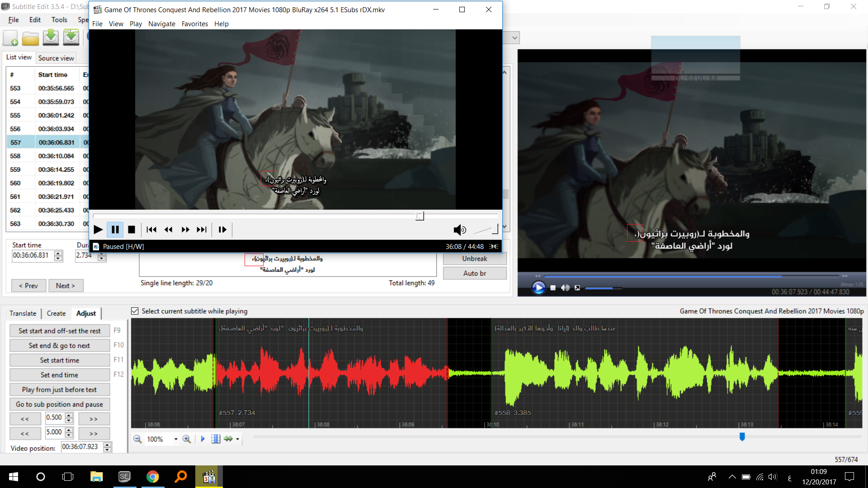Mute the audio in the MKV player window
The height and width of the screenshot is (488, 868).
coord(460,230)
